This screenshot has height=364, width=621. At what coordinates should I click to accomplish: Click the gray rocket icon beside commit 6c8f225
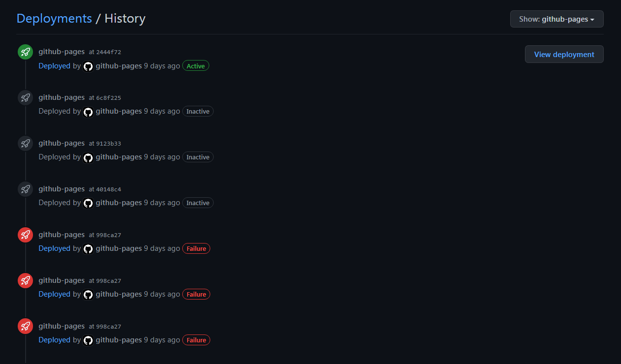tap(25, 97)
